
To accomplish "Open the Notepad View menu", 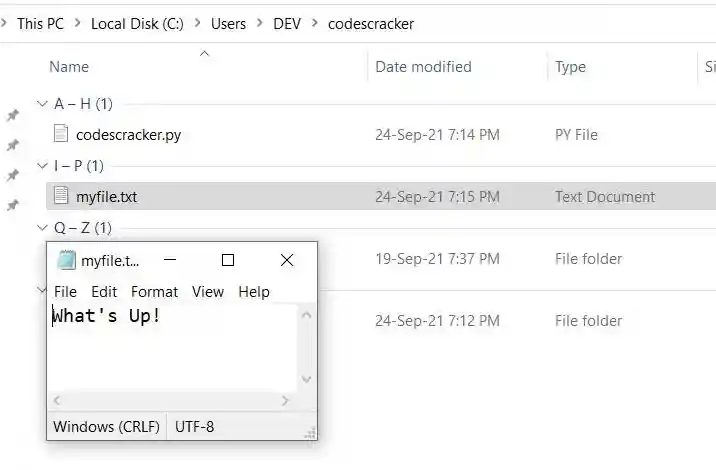I will click(208, 292).
